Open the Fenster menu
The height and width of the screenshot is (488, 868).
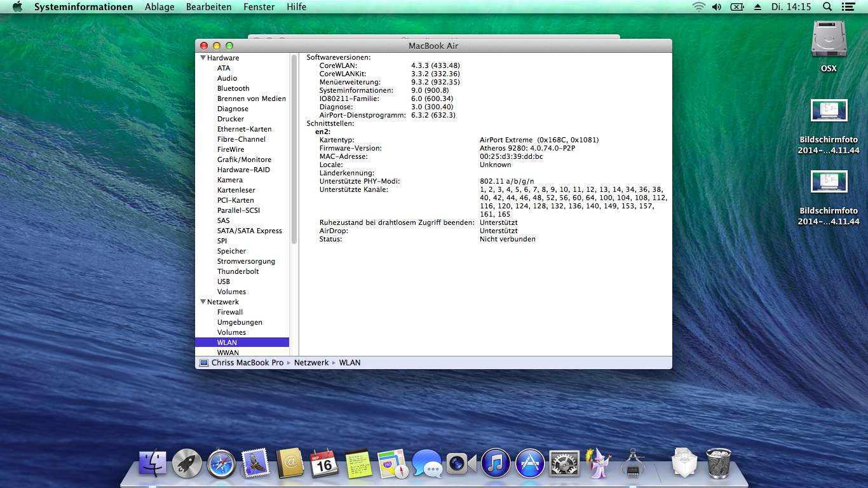tap(259, 7)
